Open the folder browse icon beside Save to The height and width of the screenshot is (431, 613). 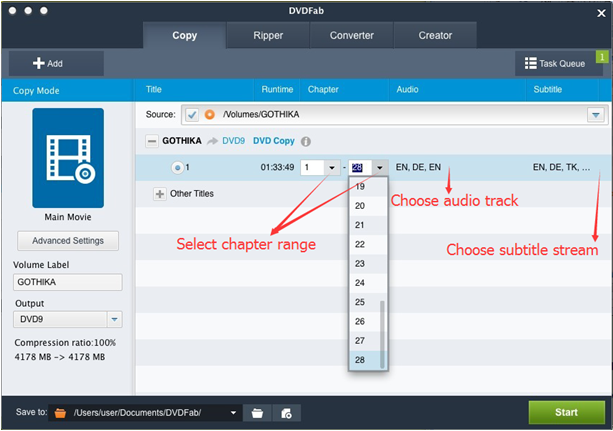tap(257, 413)
